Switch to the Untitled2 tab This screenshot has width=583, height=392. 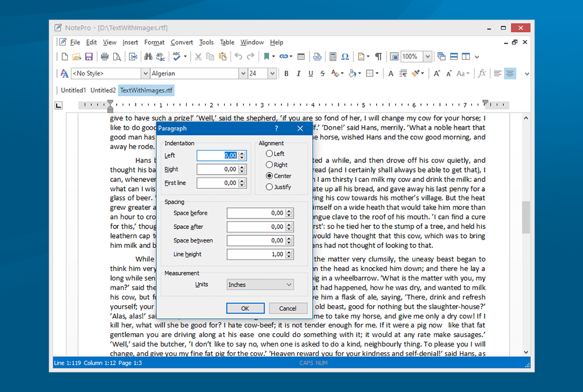(103, 90)
